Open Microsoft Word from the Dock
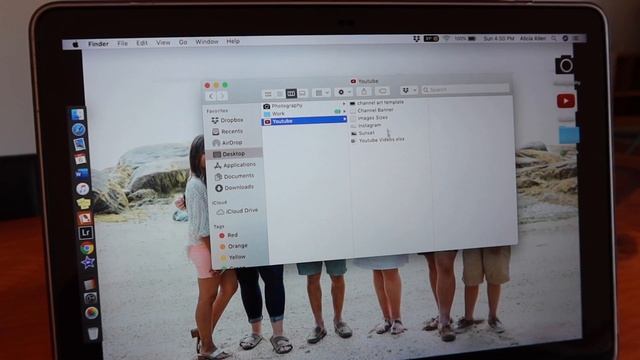This screenshot has width=640, height=360. click(81, 173)
